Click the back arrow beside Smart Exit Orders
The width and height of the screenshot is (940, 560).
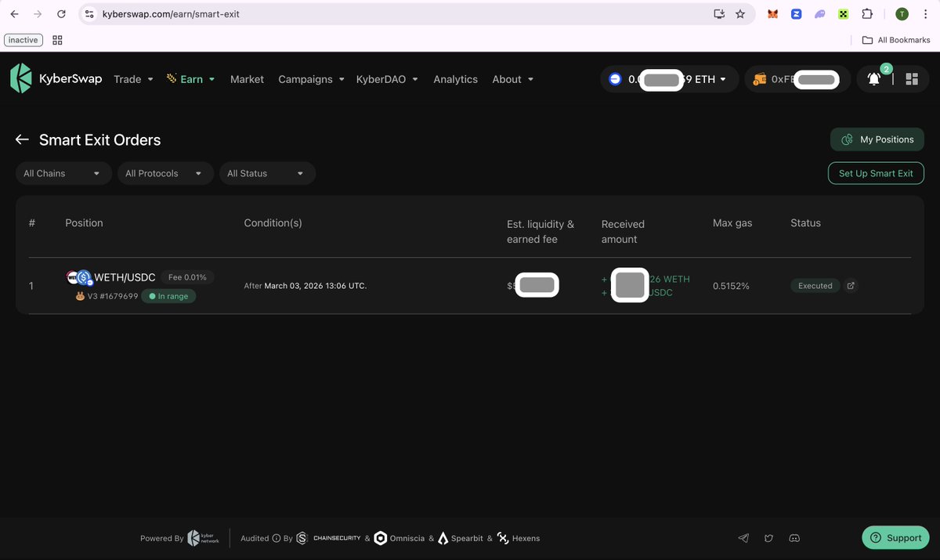point(22,139)
